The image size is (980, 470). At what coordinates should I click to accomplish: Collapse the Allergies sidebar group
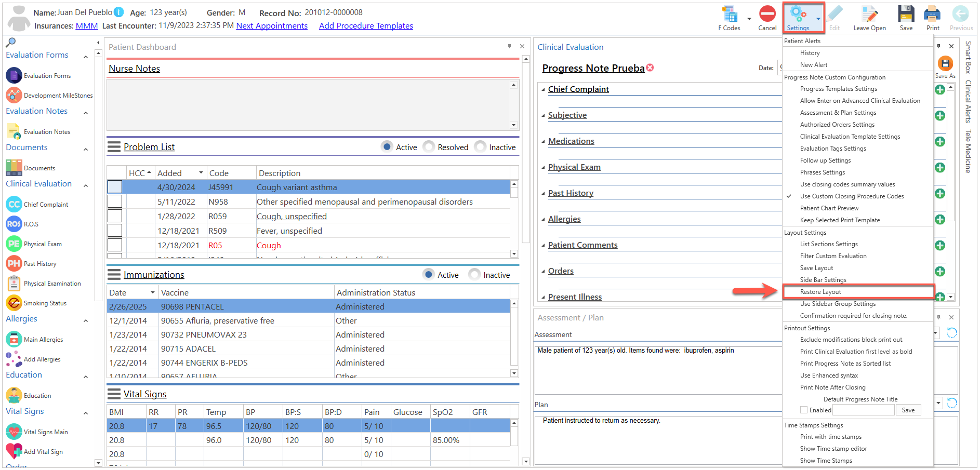86,320
